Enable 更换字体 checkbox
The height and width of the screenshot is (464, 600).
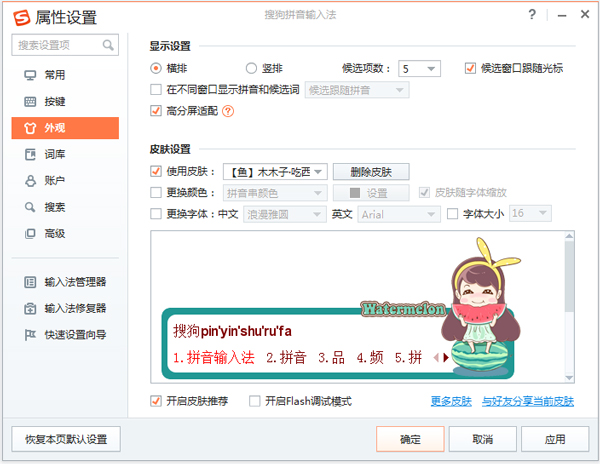[156, 213]
